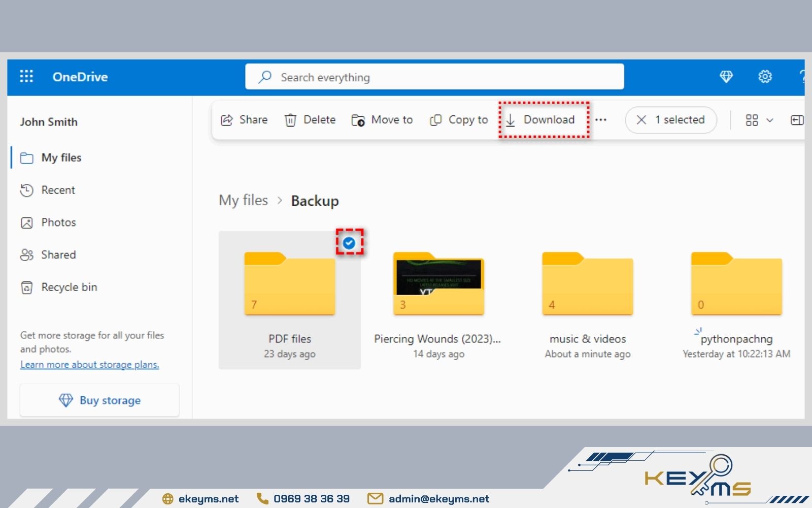Switch to the Recent section
The image size is (812, 508).
(58, 189)
